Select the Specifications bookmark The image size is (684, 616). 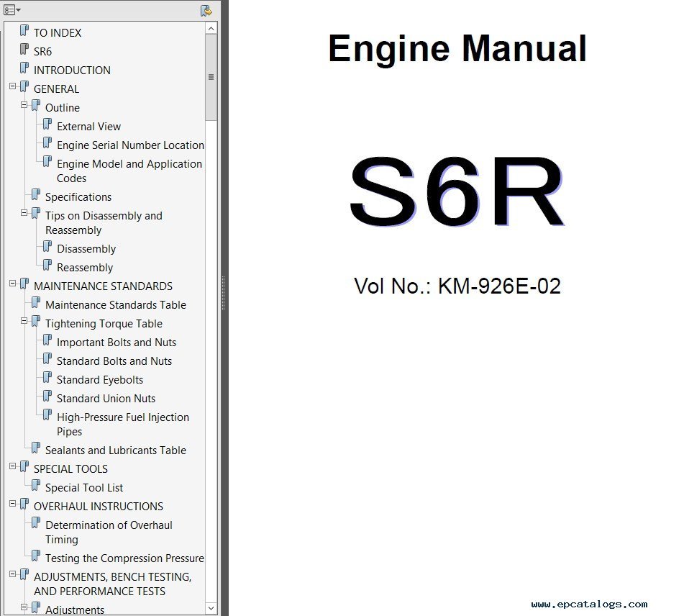[x=78, y=197]
